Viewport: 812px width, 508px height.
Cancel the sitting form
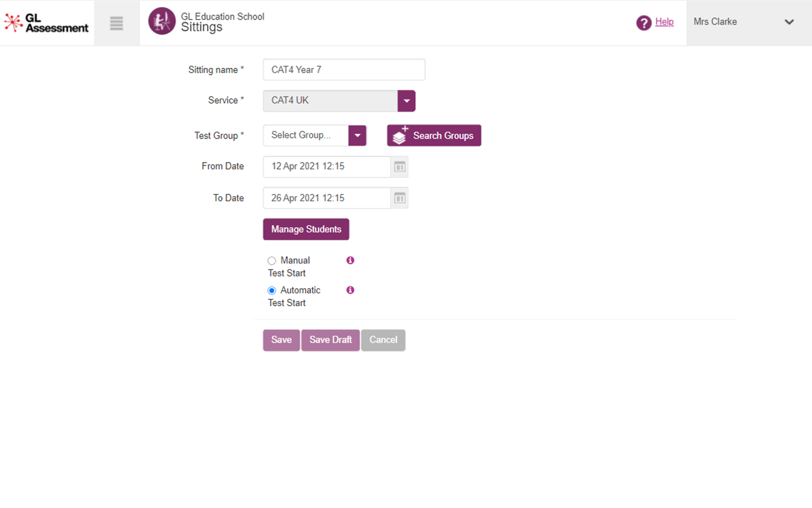point(383,340)
